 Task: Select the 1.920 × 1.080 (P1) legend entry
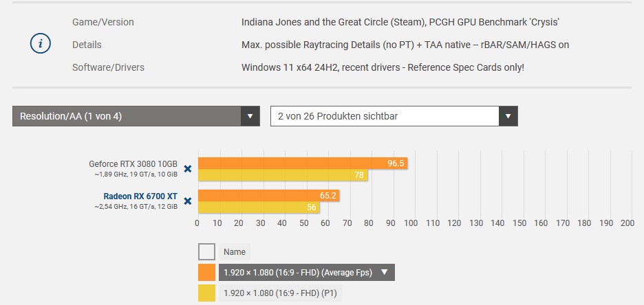280,293
